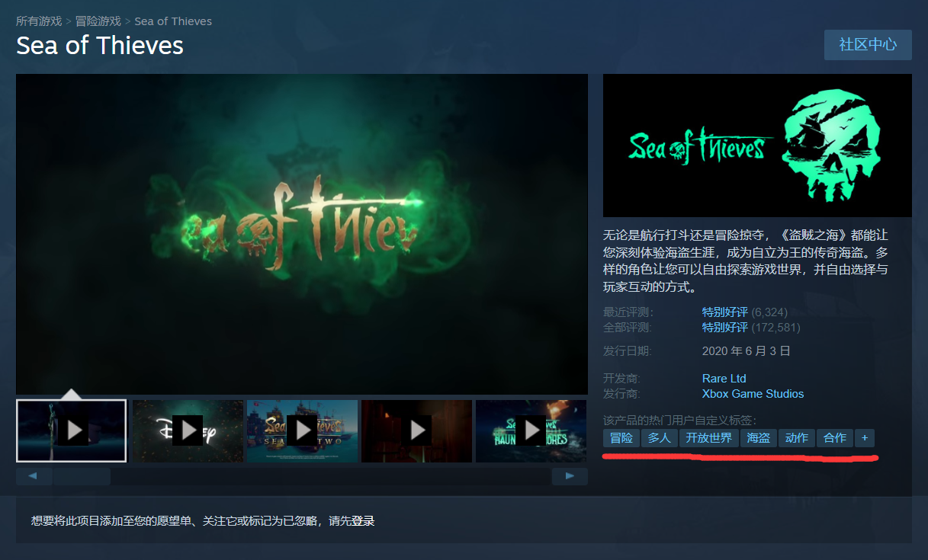Click the Sea of Thieves page title
928x560 pixels.
point(100,45)
